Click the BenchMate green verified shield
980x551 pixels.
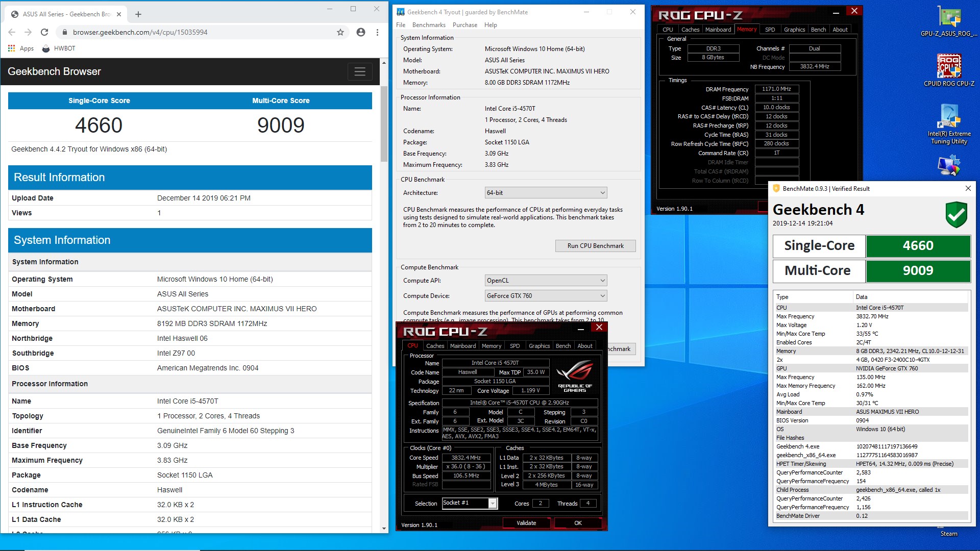(956, 214)
